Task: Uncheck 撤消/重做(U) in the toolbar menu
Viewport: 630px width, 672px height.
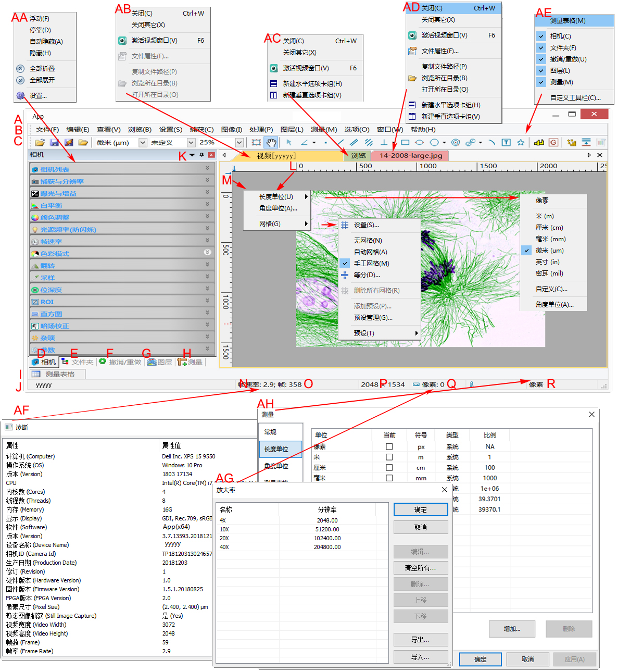Action: pyautogui.click(x=541, y=59)
